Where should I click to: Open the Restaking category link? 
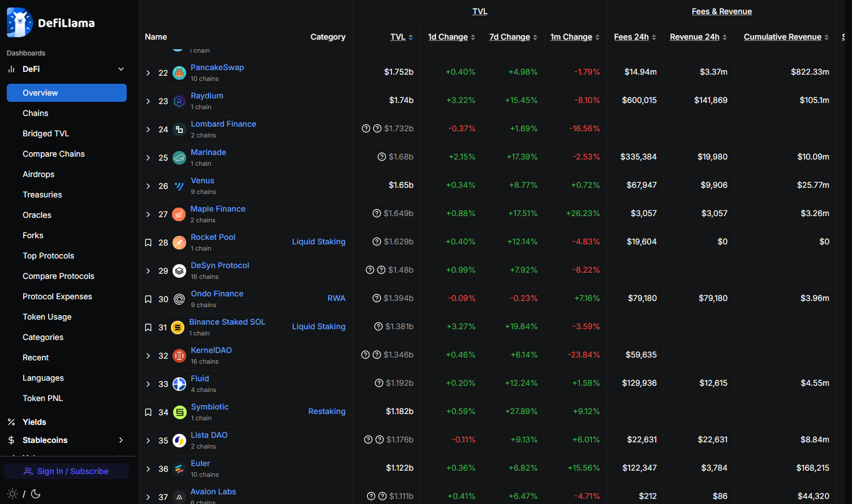click(326, 411)
